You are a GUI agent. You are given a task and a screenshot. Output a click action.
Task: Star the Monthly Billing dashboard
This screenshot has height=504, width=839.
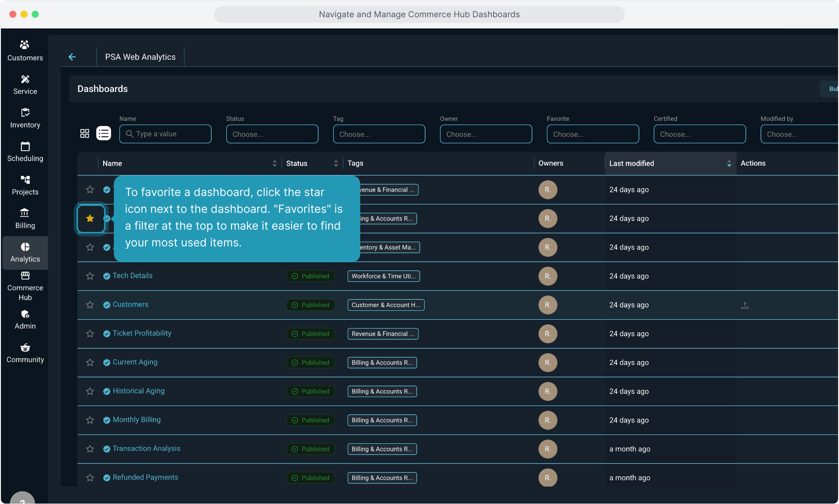pyautogui.click(x=90, y=420)
